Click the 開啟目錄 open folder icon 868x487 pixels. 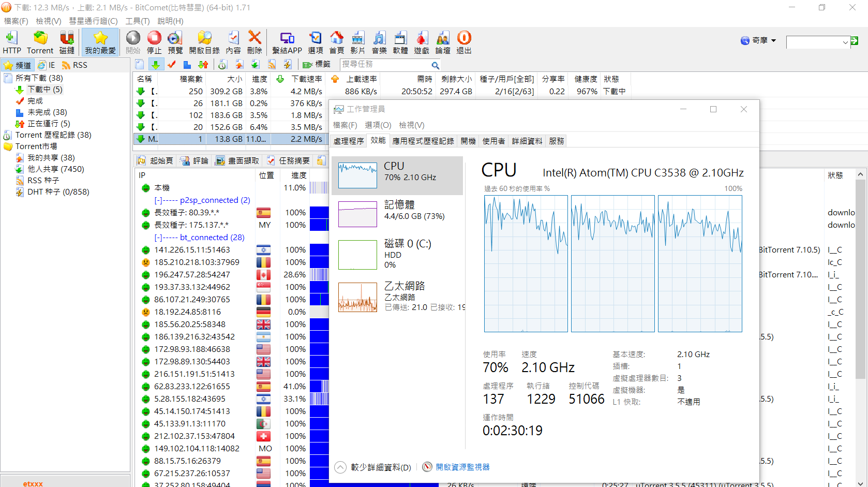point(204,42)
